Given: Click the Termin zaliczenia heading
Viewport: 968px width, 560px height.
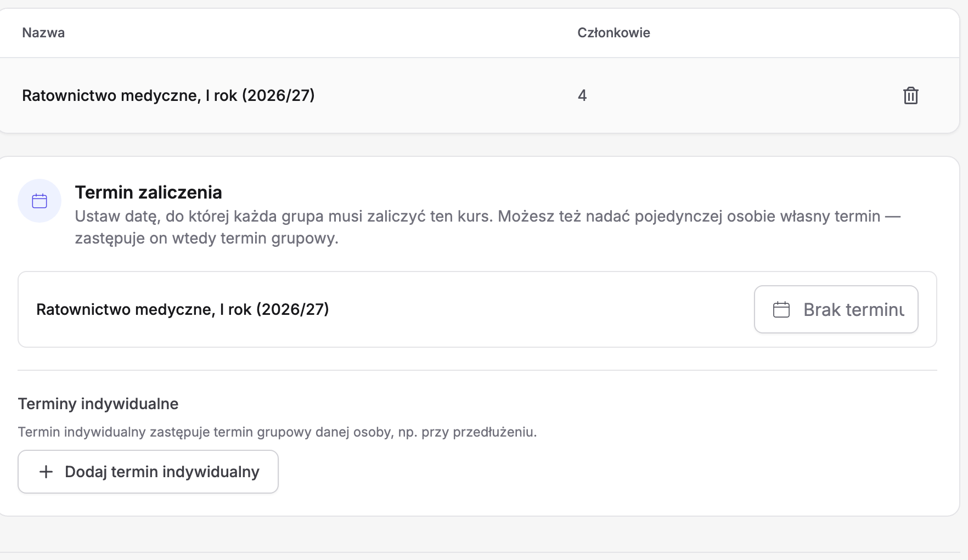Looking at the screenshot, I should coord(148,193).
